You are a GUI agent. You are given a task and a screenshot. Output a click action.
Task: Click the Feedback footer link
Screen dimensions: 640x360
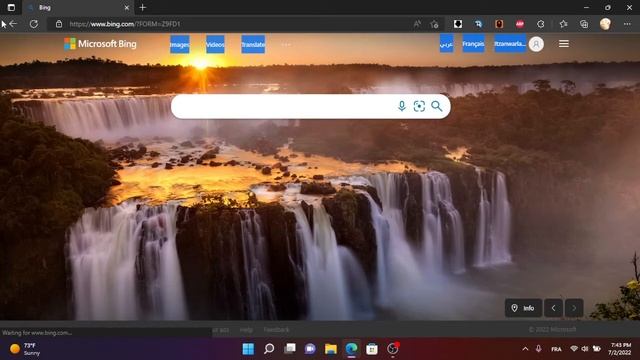tap(276, 330)
